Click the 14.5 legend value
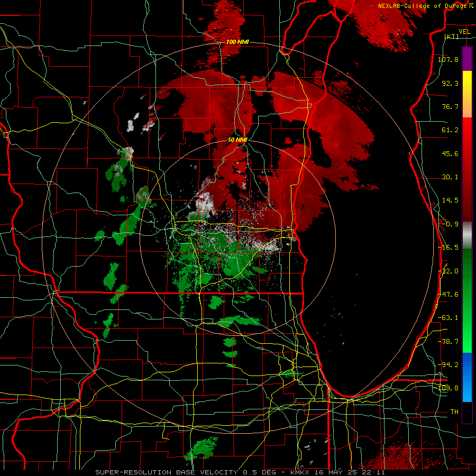This screenshot has height=476, width=476. (450, 200)
